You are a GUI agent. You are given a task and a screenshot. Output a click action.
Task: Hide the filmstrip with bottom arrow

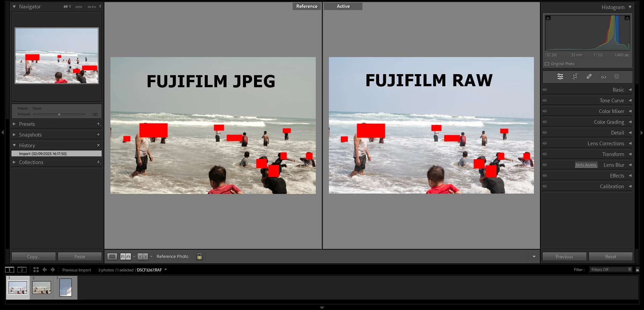click(x=322, y=308)
